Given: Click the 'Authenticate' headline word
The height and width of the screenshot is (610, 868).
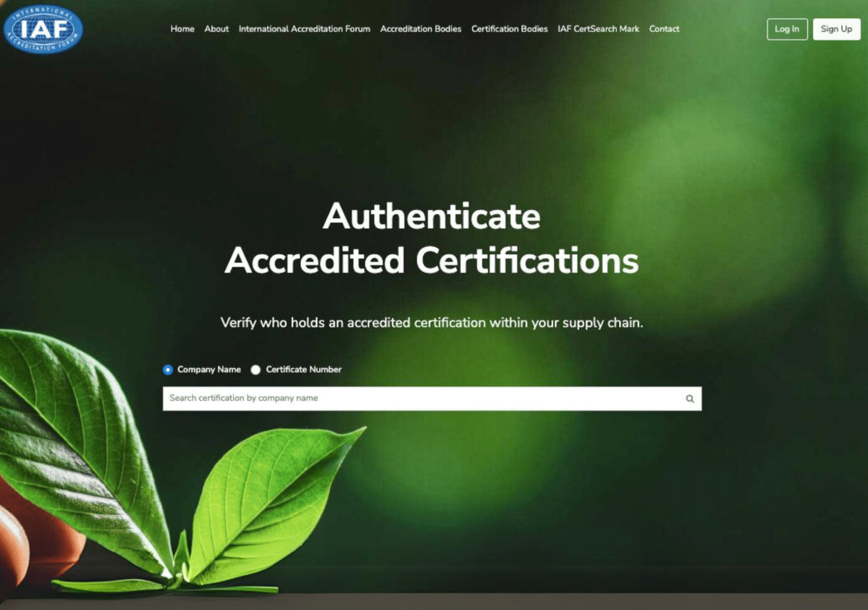Looking at the screenshot, I should [x=431, y=216].
